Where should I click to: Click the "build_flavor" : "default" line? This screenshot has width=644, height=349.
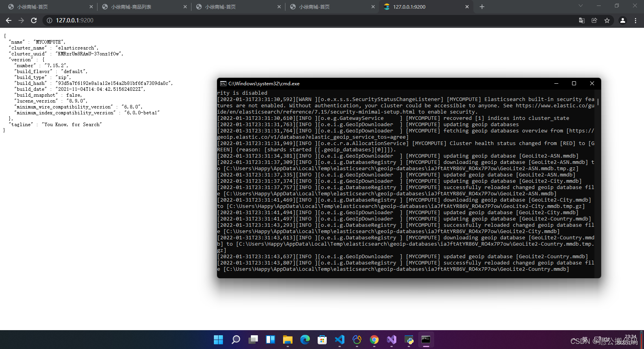51,72
